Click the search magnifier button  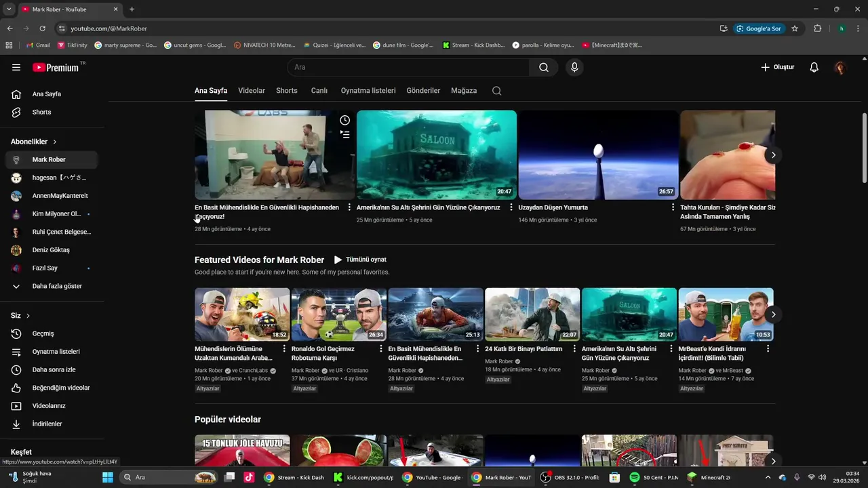click(544, 67)
